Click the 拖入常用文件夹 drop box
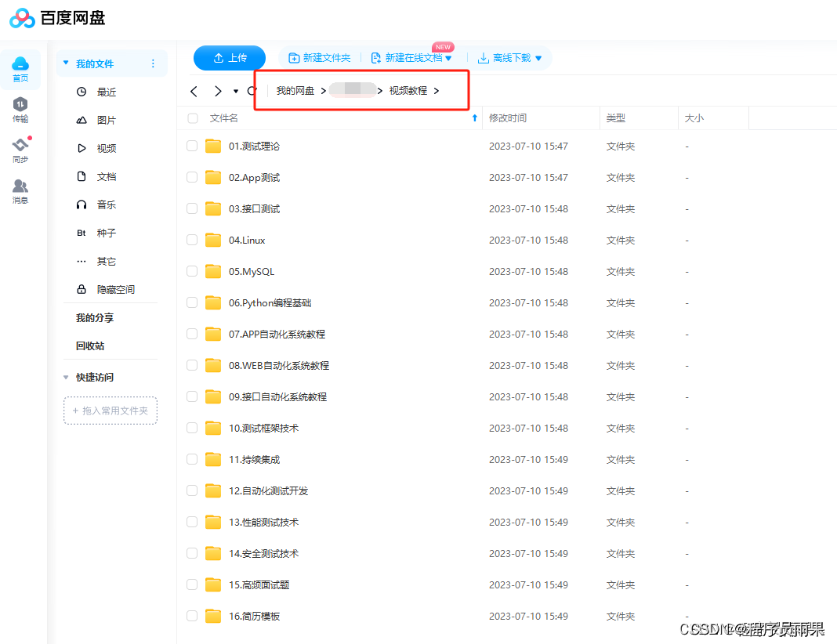Viewport: 837px width, 644px height. (111, 411)
